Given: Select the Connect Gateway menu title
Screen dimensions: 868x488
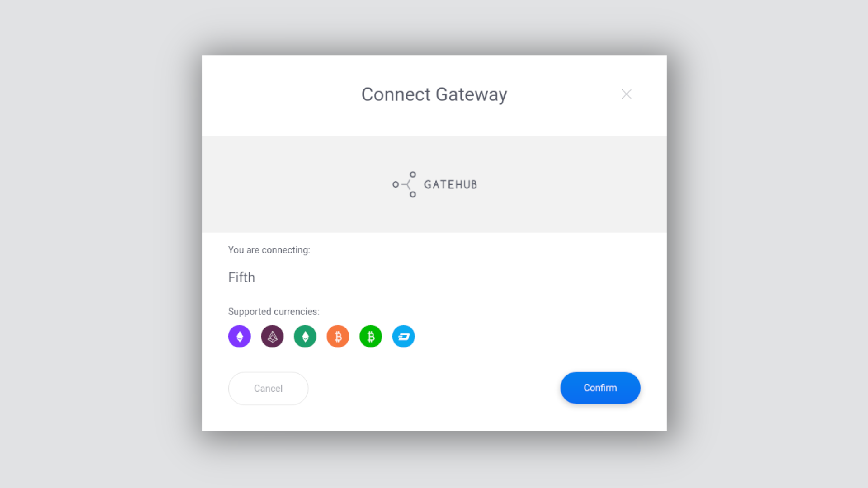Looking at the screenshot, I should 434,94.
